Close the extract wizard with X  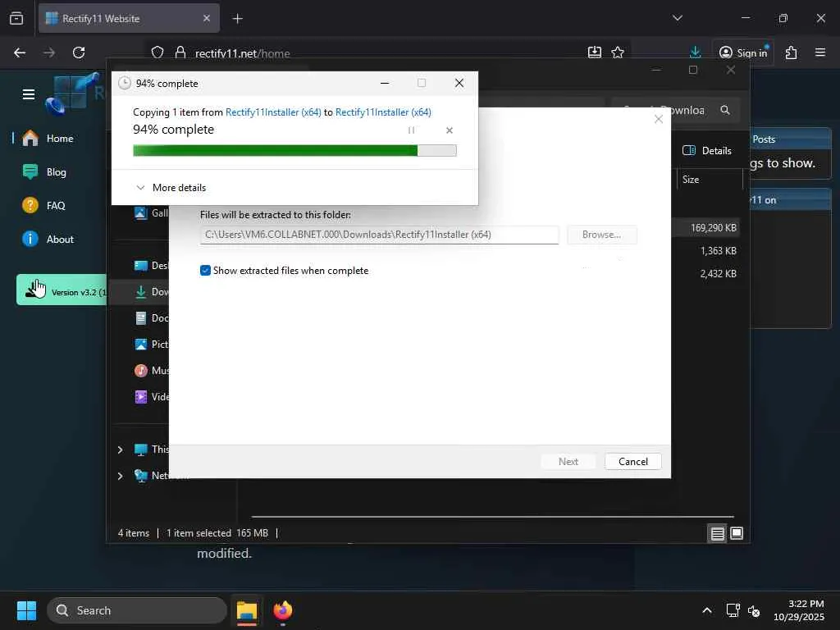[x=659, y=119]
